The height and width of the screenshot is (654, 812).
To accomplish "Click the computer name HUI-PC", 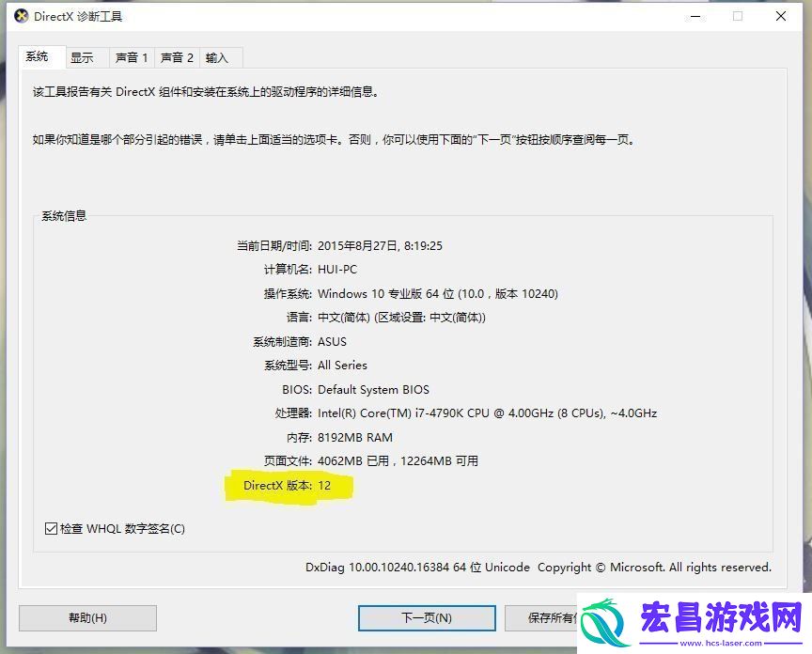I will (337, 270).
